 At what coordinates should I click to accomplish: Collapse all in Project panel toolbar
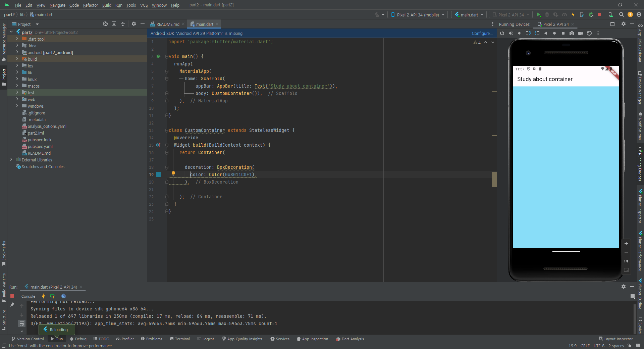[x=123, y=24]
